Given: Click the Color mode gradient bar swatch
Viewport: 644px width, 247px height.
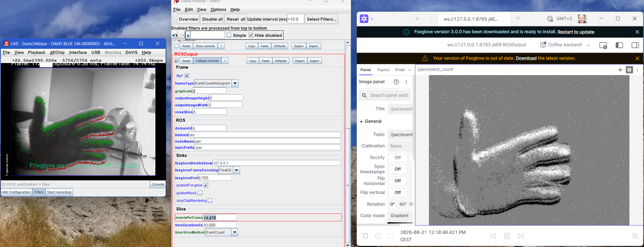Looking at the screenshot, I should click(400, 223).
